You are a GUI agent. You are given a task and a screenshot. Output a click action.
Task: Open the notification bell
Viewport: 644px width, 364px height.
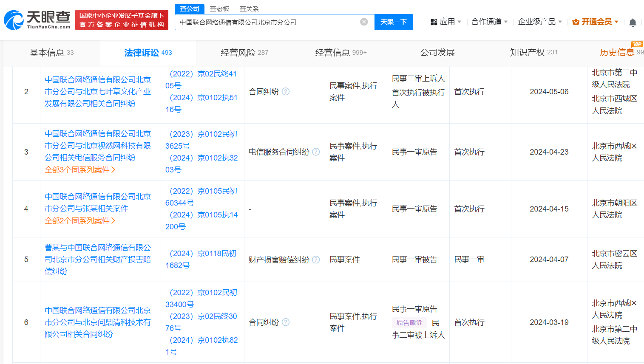click(633, 23)
